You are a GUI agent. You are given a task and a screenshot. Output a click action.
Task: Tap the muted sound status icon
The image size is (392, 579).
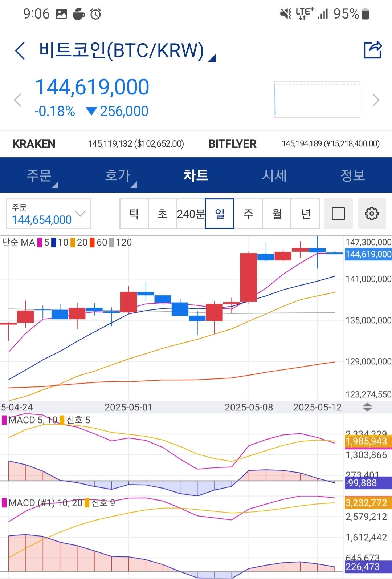pos(286,14)
